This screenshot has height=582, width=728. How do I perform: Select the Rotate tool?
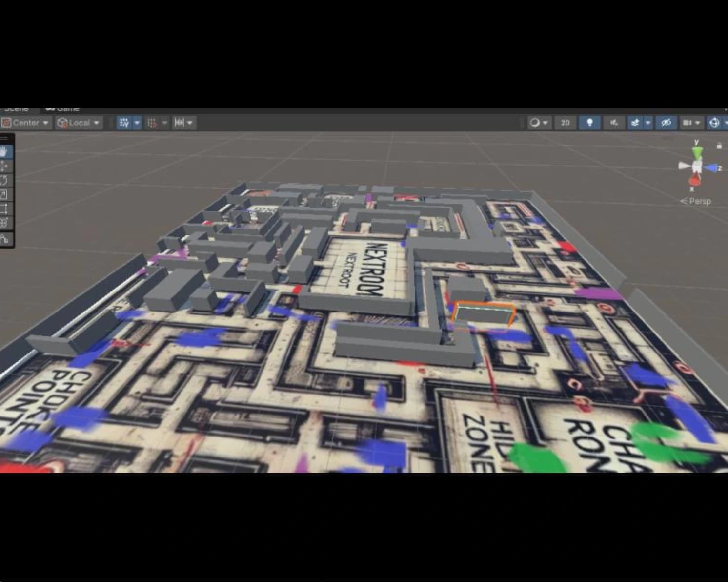coord(6,180)
